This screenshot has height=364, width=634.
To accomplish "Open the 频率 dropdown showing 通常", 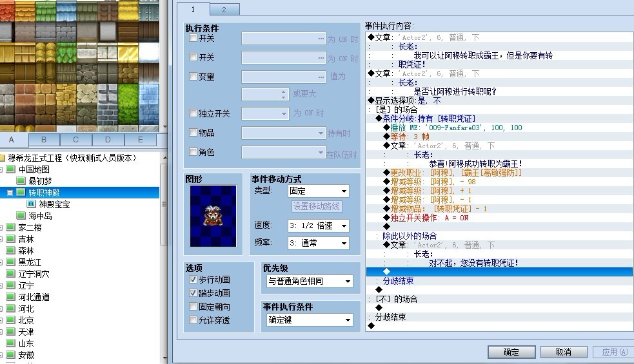I will pos(318,243).
